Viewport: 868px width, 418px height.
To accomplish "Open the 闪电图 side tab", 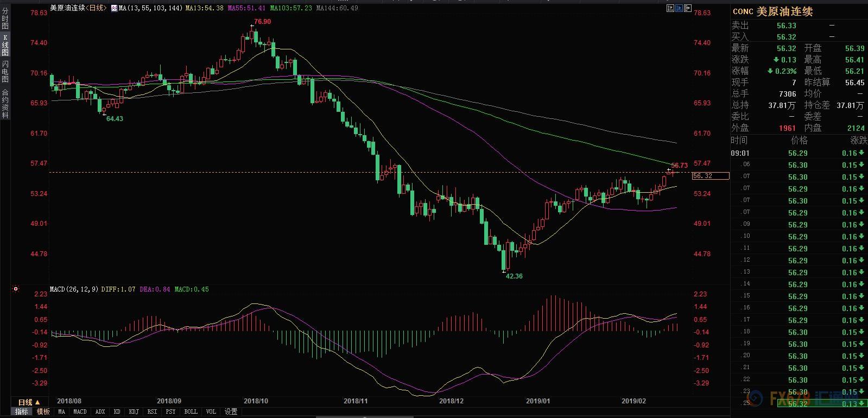I will pyautogui.click(x=5, y=71).
